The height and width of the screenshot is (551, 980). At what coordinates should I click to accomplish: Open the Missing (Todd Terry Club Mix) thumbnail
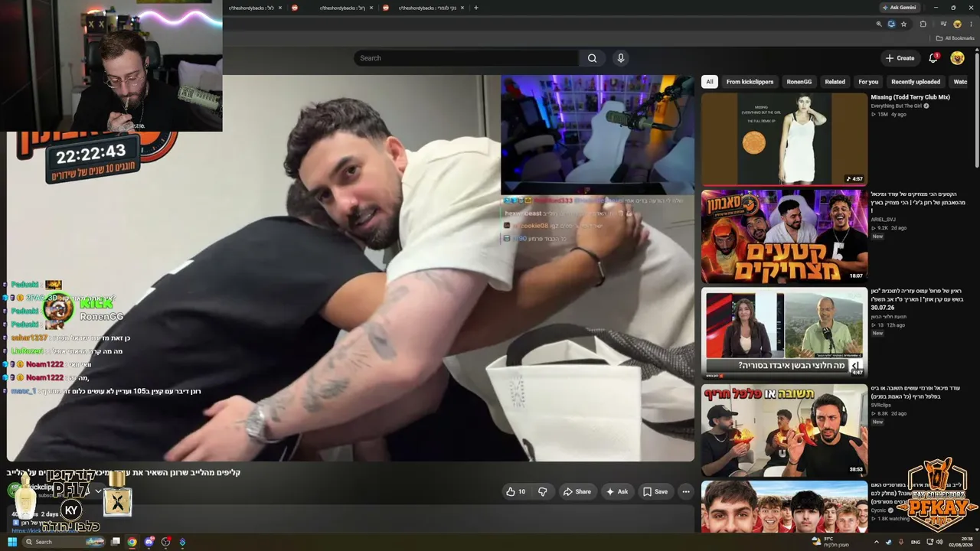784,139
